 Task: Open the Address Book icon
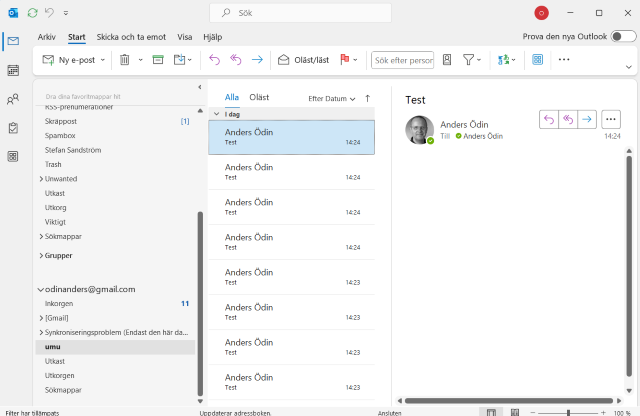tap(447, 60)
